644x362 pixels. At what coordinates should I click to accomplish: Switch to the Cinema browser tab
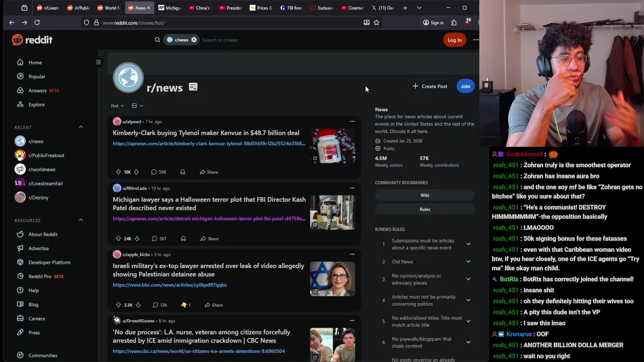(352, 8)
